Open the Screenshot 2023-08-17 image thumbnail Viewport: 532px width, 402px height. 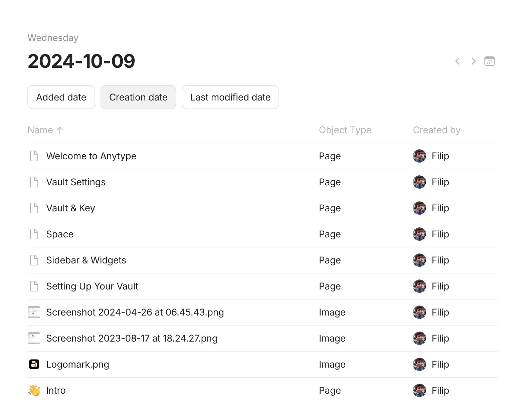click(34, 338)
